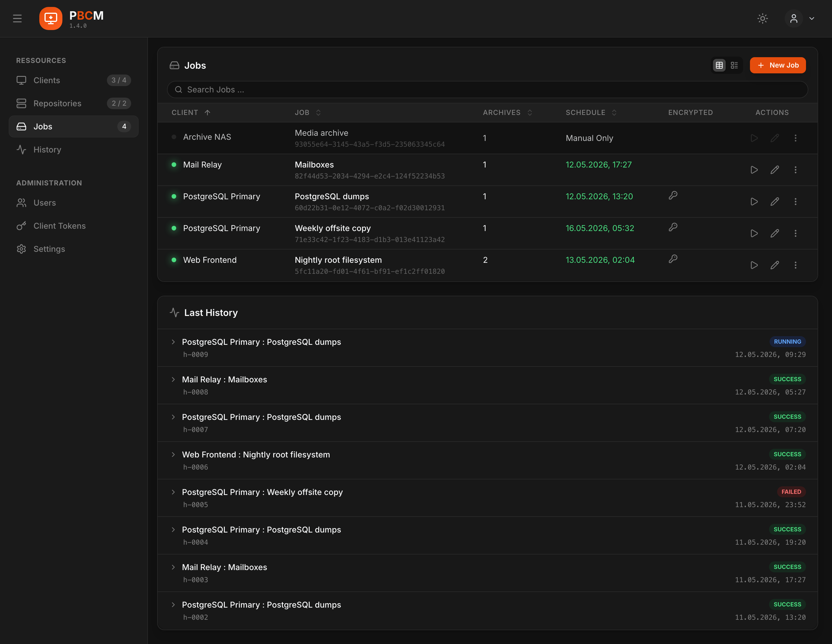Expand history entry h-0008
Viewport: 832px width, 644px height.
[x=173, y=380]
